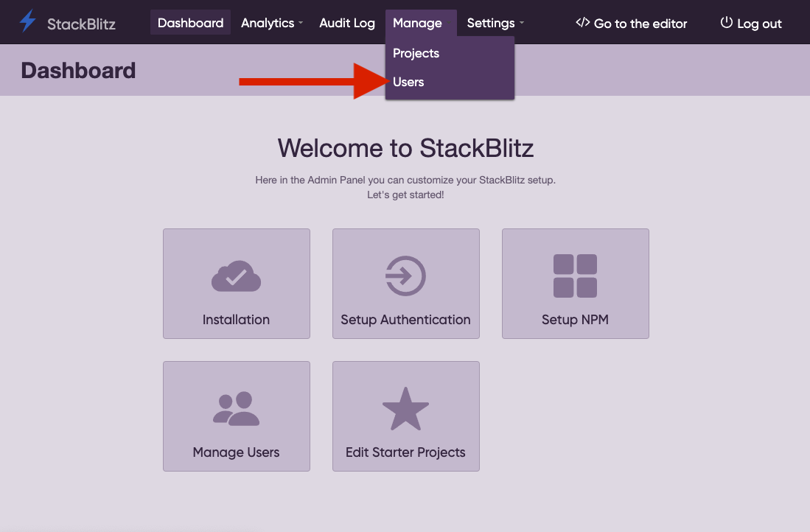This screenshot has width=810, height=532.
Task: Collapse the Manage dropdown menu
Action: pos(421,23)
